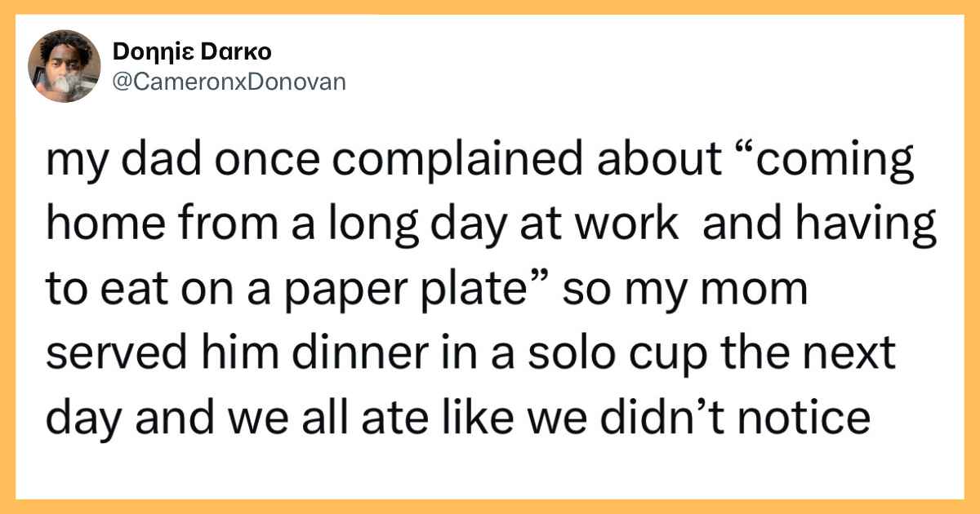Click the last line starting "day and we all"

(457, 421)
